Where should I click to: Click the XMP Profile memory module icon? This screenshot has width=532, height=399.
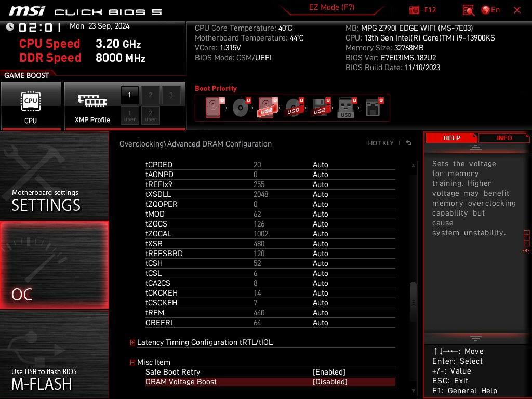point(92,100)
